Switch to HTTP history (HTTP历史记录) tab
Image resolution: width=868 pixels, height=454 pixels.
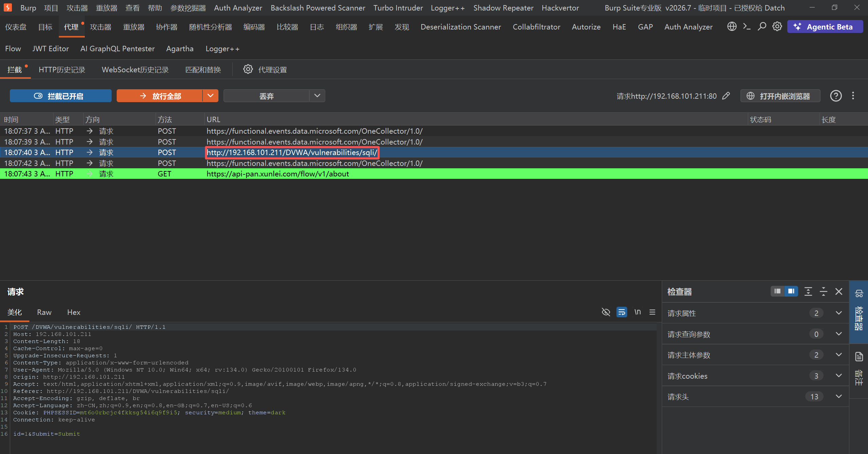click(x=62, y=70)
